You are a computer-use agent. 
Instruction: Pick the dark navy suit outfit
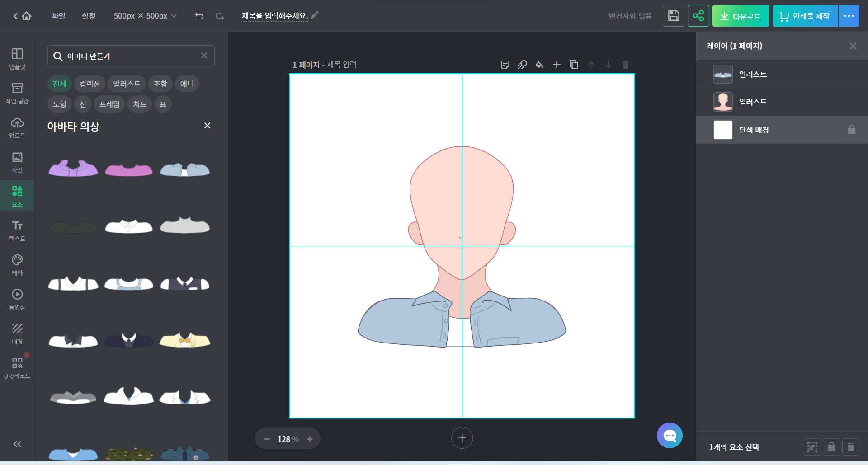[129, 340]
